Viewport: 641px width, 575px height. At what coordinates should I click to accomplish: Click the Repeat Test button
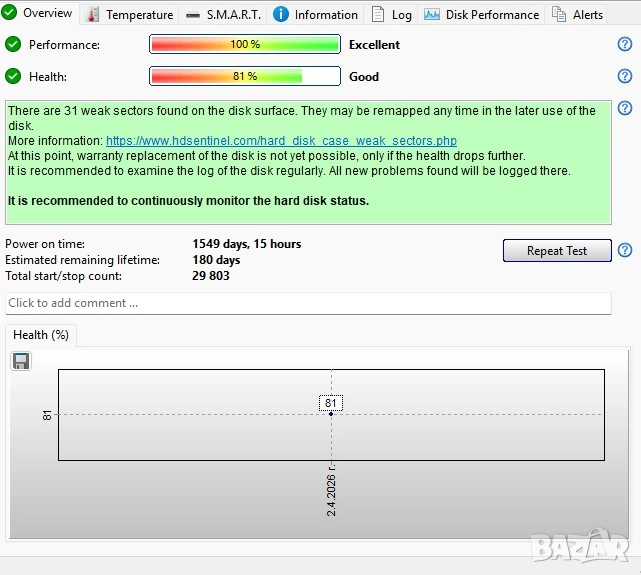557,251
